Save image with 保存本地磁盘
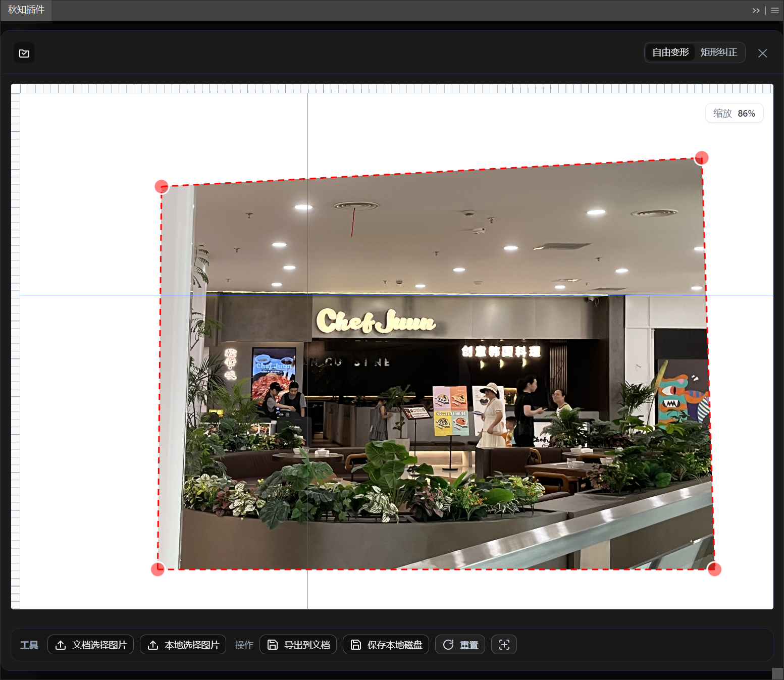 coord(386,645)
